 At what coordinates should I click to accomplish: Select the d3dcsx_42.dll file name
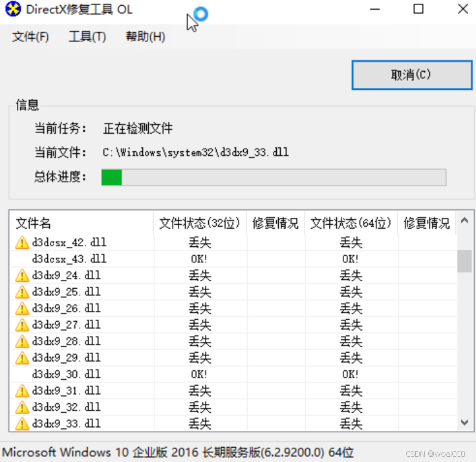point(69,242)
